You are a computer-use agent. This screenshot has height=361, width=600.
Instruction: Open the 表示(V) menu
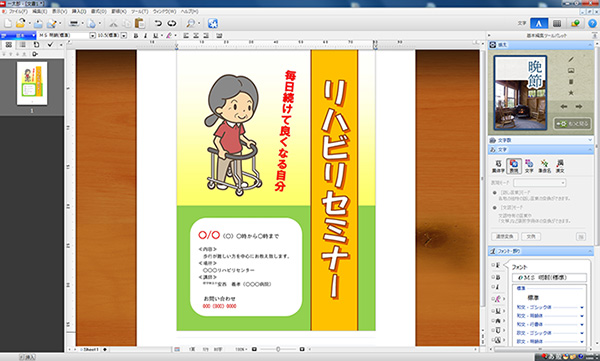[x=59, y=12]
